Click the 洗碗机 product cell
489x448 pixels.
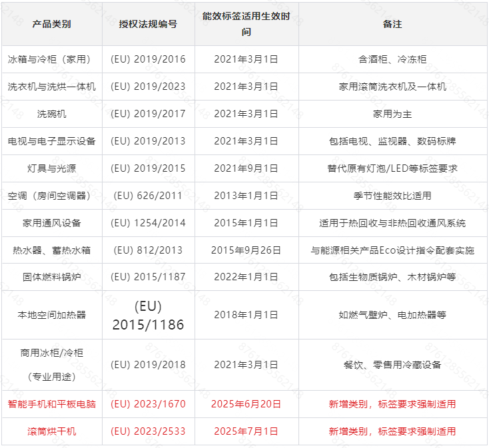pos(51,114)
